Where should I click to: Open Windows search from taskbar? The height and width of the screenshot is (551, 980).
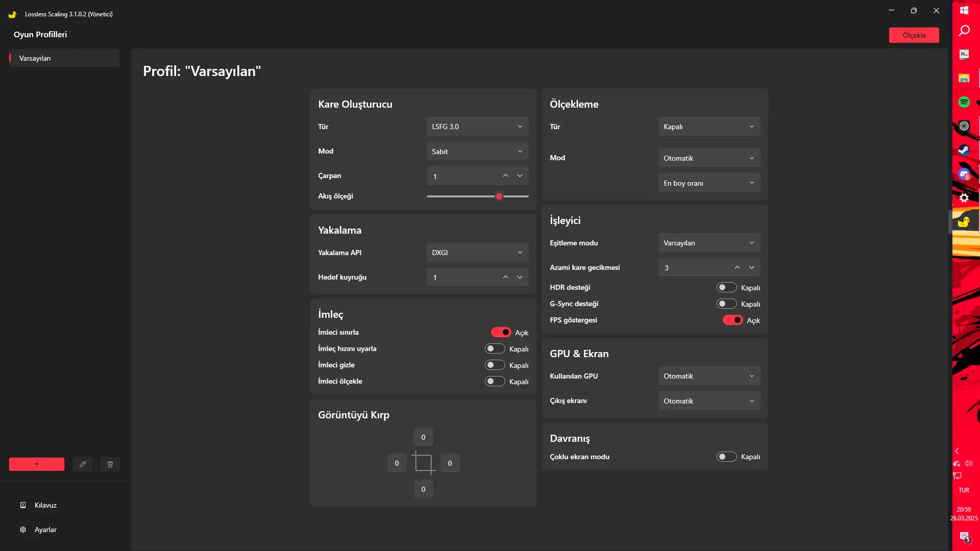964,31
